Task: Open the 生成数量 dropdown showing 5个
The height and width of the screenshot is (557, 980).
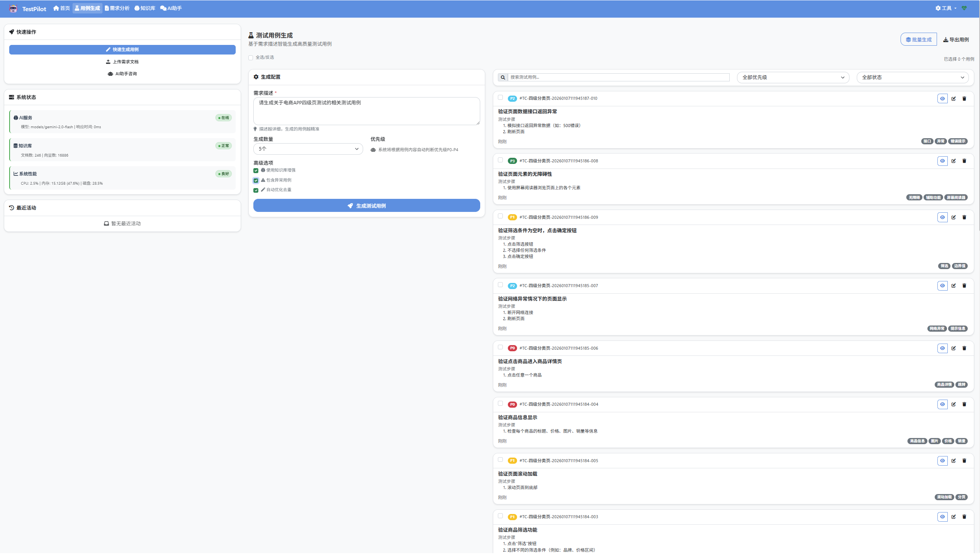Action: pyautogui.click(x=308, y=149)
